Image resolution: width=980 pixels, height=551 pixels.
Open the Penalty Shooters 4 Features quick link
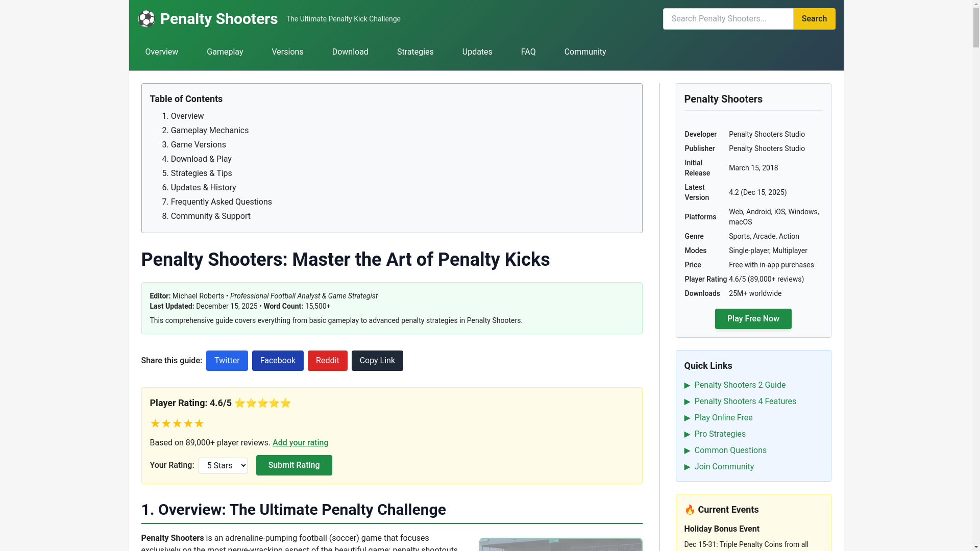tap(745, 402)
